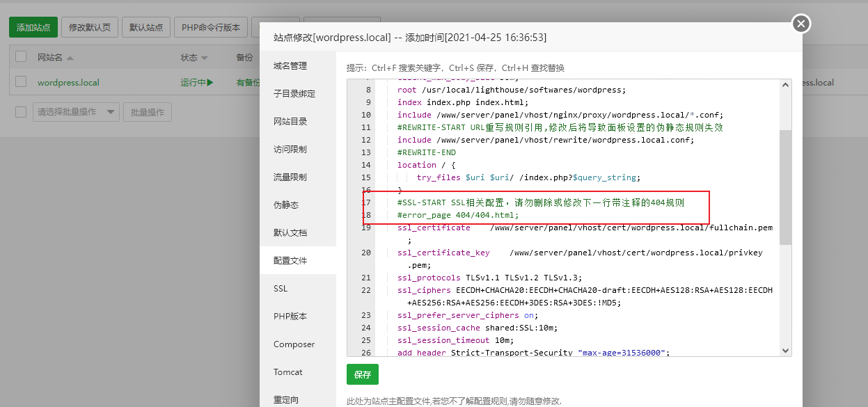
Task: Select the 网站目录 tab
Action: 298,121
